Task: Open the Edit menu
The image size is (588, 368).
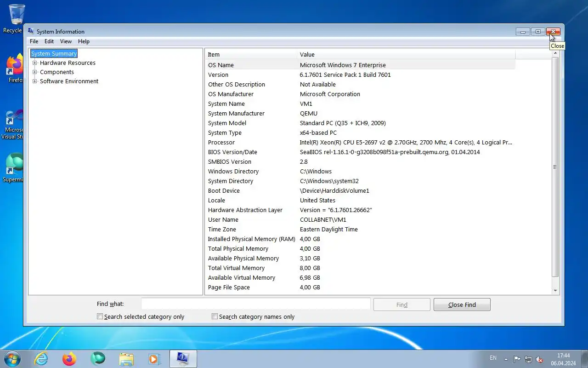Action: coord(49,41)
